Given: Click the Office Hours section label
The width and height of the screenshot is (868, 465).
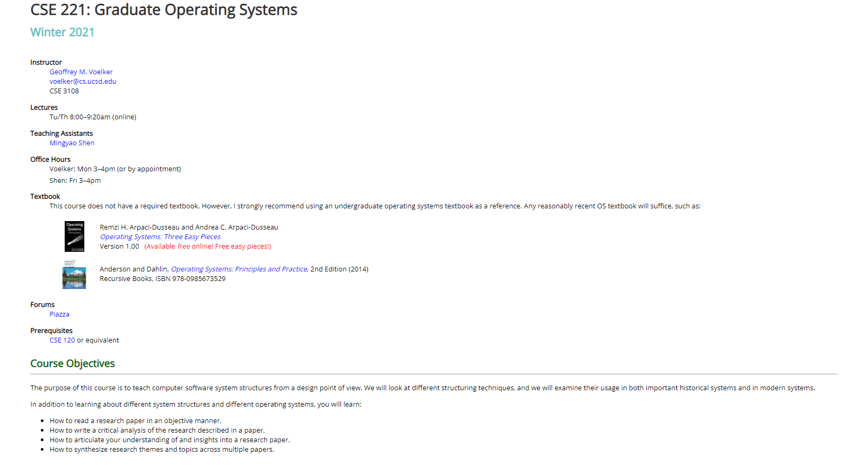Looking at the screenshot, I should click(x=50, y=159).
